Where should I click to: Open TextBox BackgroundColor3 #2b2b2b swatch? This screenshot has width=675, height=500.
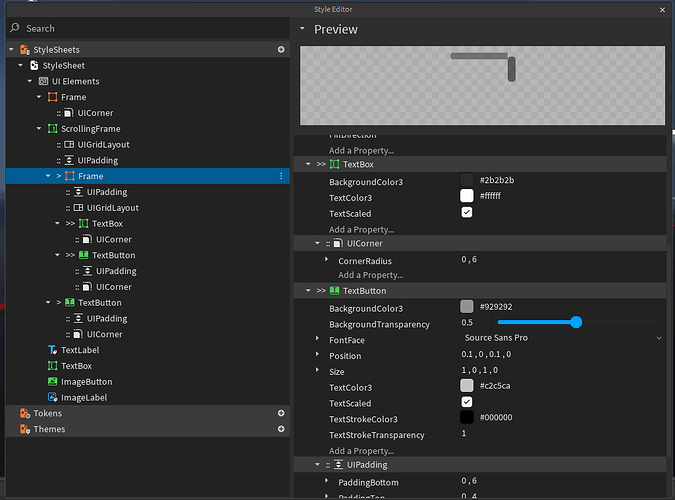pos(467,180)
